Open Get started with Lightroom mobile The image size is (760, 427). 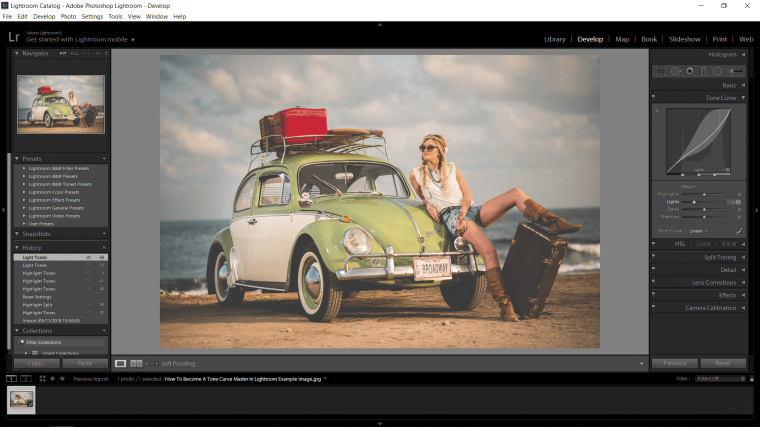pos(80,39)
